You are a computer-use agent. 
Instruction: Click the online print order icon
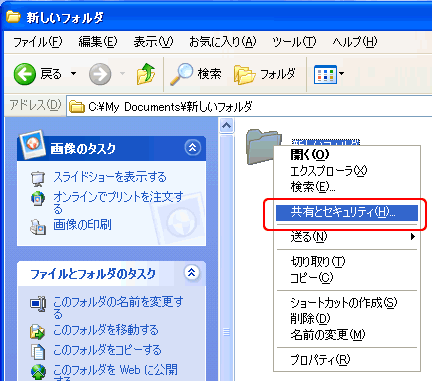click(x=37, y=199)
